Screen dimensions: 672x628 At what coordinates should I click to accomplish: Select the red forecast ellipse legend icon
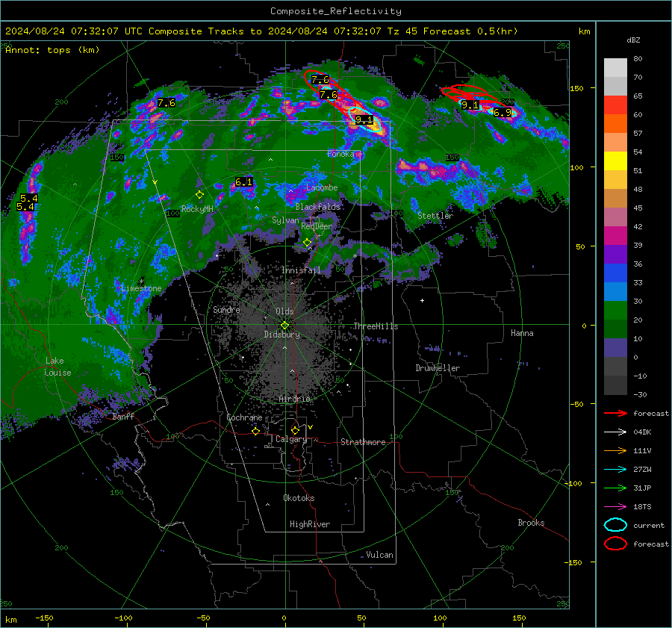pos(615,544)
